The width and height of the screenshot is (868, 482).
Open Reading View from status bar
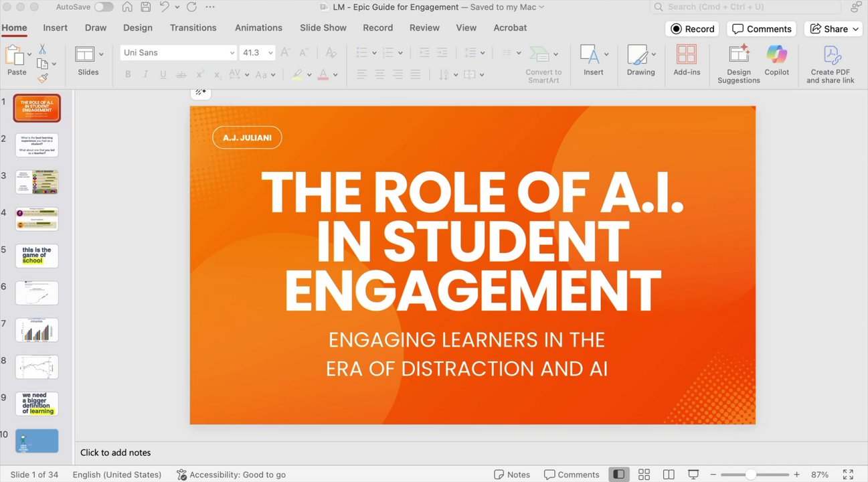tap(669, 475)
